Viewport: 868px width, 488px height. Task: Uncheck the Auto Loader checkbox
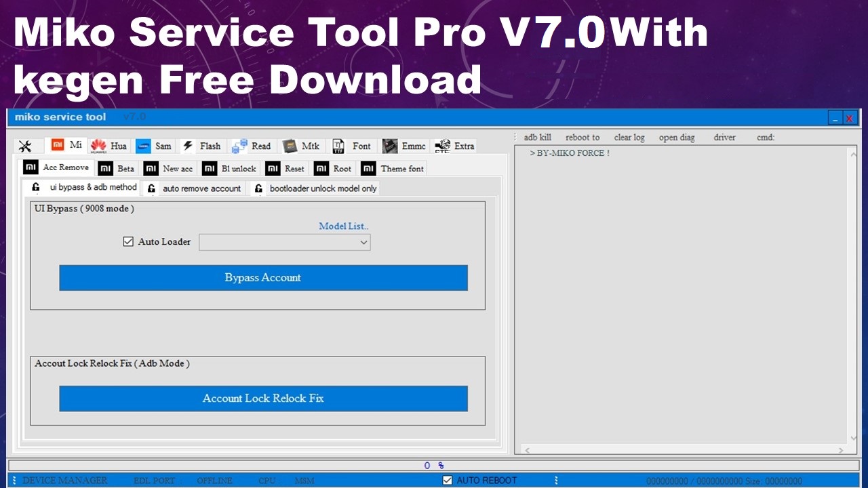128,241
